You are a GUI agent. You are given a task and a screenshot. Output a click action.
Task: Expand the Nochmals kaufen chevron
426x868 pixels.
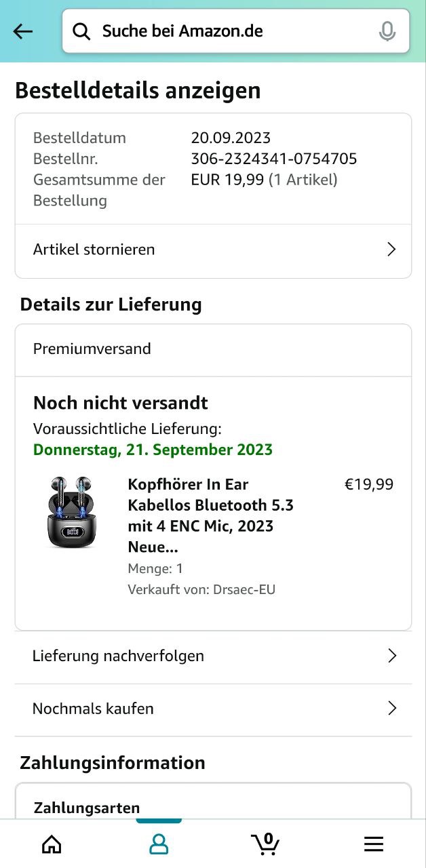(x=391, y=709)
